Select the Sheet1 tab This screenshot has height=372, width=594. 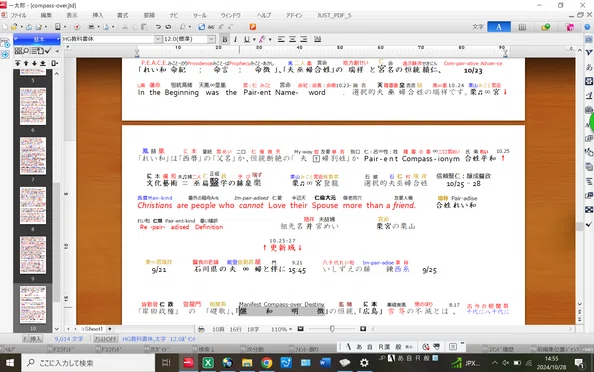pos(92,329)
